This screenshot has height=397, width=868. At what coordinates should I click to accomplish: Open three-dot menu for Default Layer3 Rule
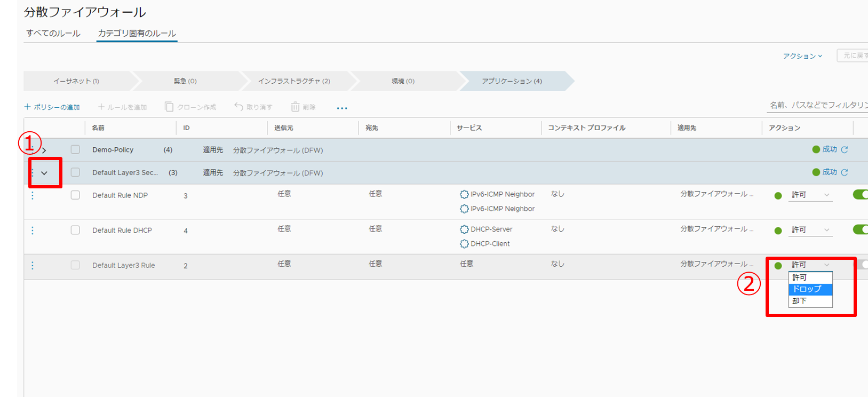tap(33, 265)
